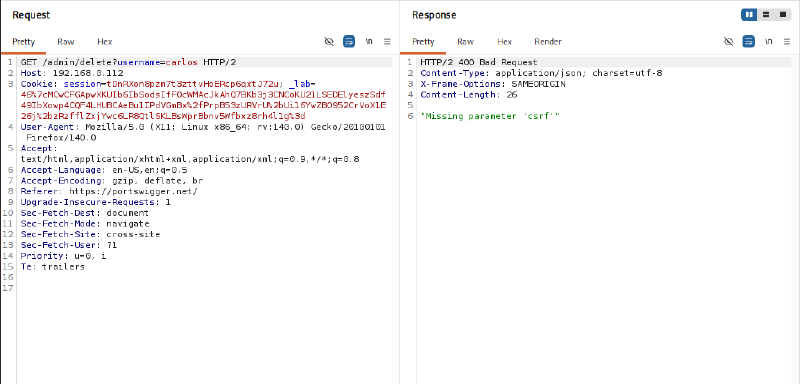This screenshot has width=800, height=384.
Task: Click the Accept-Language header line
Action: click(104, 170)
